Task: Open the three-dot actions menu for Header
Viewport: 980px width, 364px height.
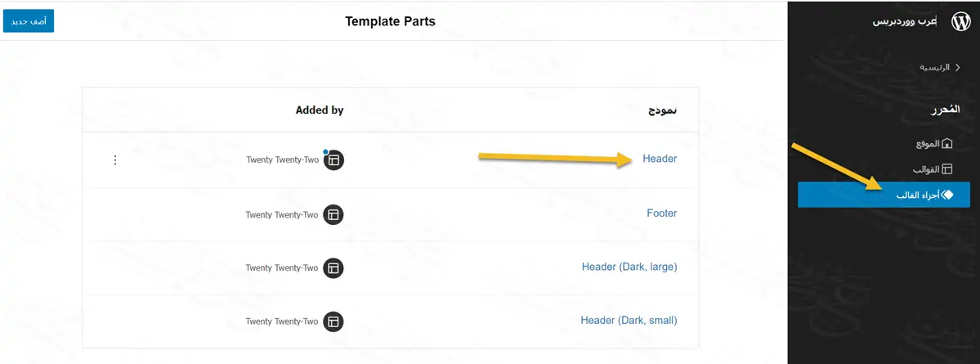Action: coord(115,160)
